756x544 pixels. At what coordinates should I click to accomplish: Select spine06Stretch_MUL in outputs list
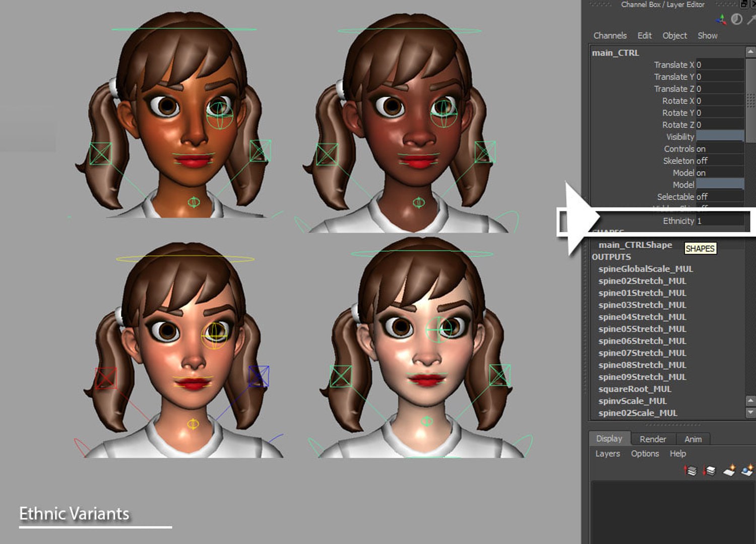coord(642,341)
